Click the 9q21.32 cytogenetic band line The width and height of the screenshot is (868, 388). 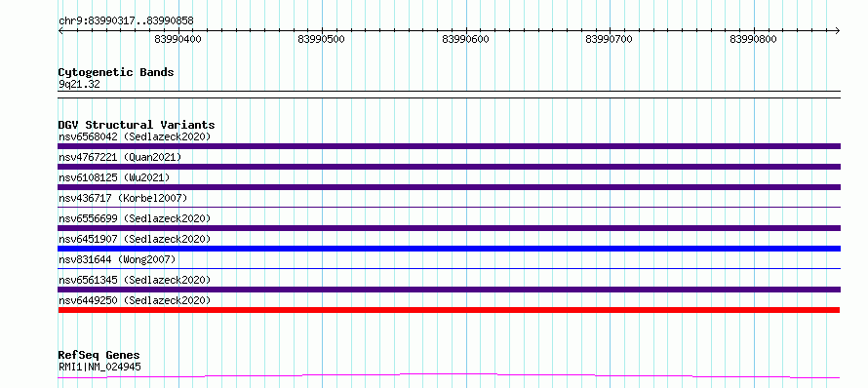(x=449, y=95)
